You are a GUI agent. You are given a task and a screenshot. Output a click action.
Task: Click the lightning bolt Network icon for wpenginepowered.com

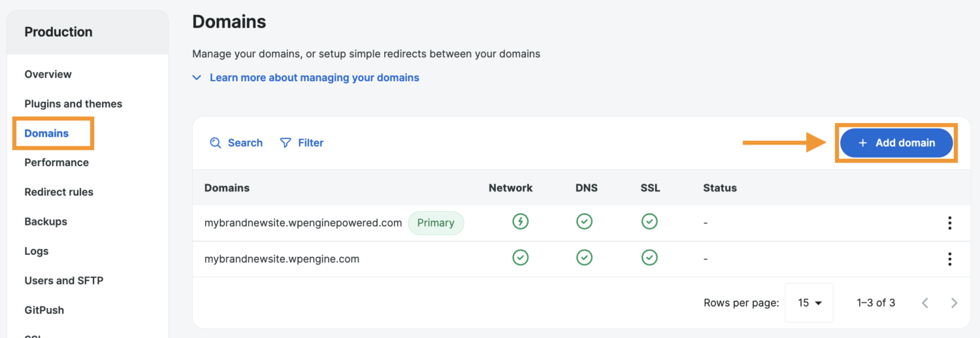[520, 222]
